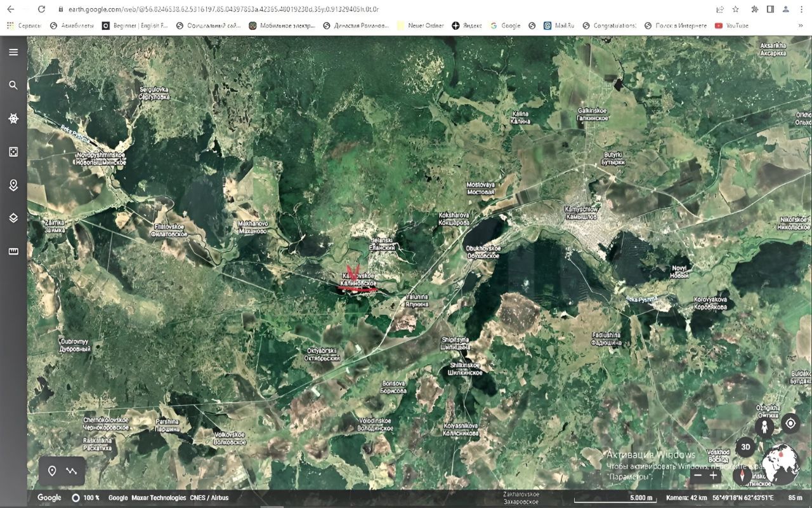Open the Beginner | English bookmark
This screenshot has width=812, height=508.
[134, 26]
